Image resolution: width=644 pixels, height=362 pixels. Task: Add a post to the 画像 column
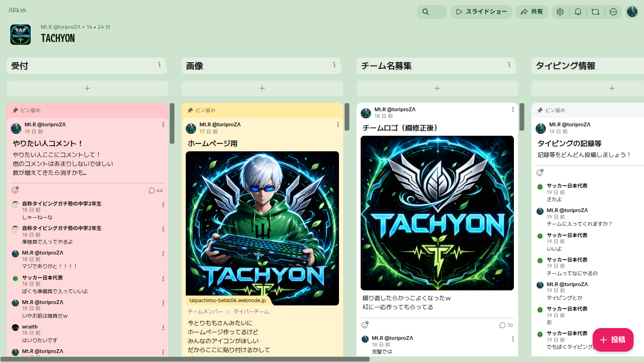click(x=262, y=88)
